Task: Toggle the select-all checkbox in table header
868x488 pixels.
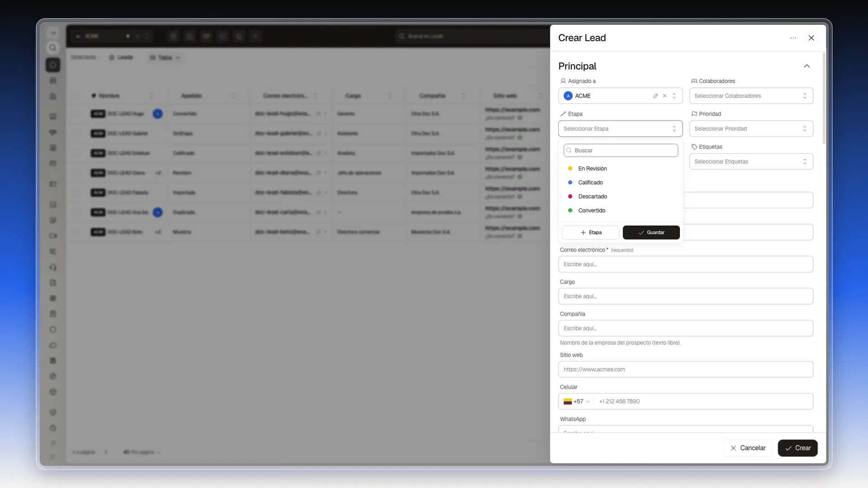Action: coord(76,96)
